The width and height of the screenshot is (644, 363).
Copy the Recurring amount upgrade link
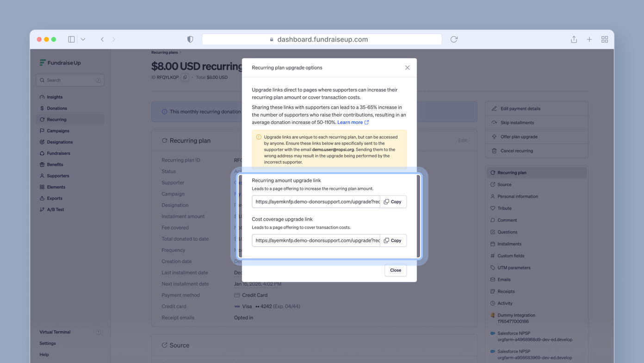pyautogui.click(x=393, y=201)
